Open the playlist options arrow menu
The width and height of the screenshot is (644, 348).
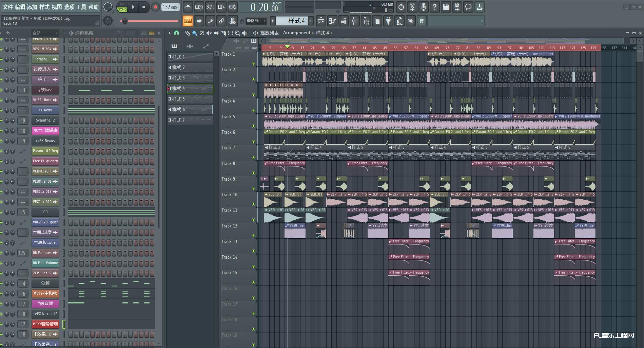(x=170, y=33)
